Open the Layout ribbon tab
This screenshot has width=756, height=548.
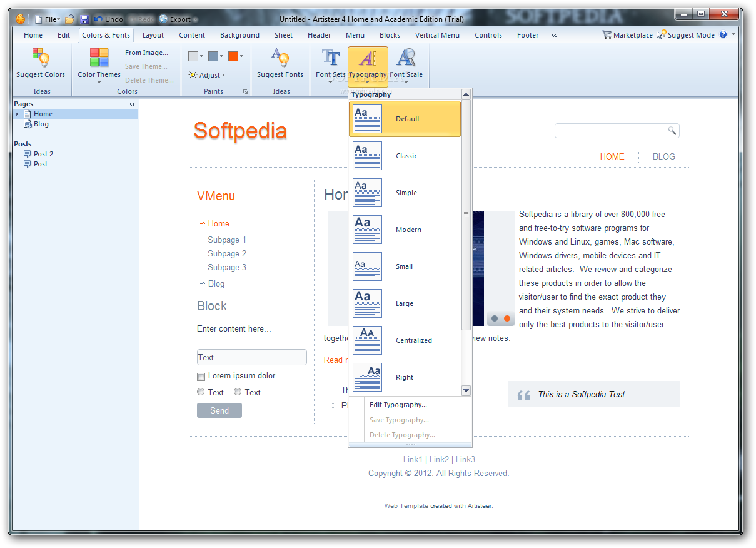pos(153,35)
